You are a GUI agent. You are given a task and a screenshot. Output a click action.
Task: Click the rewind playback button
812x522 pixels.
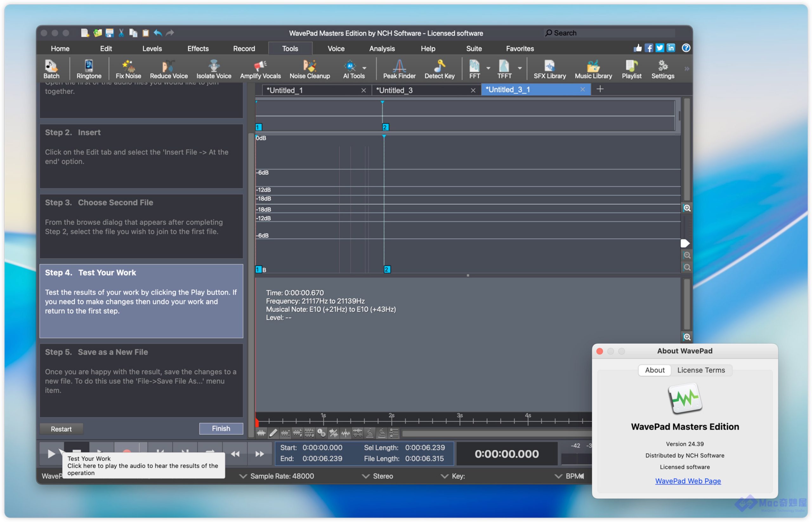point(235,453)
